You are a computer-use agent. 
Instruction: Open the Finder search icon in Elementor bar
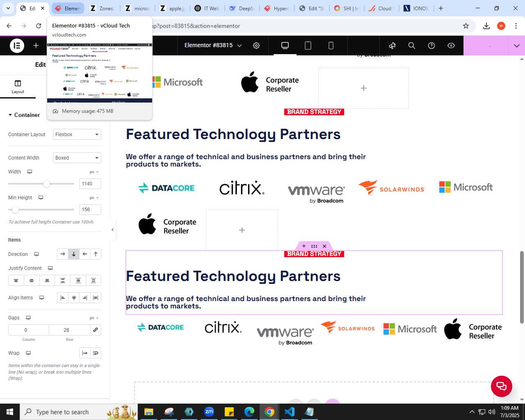point(412,46)
